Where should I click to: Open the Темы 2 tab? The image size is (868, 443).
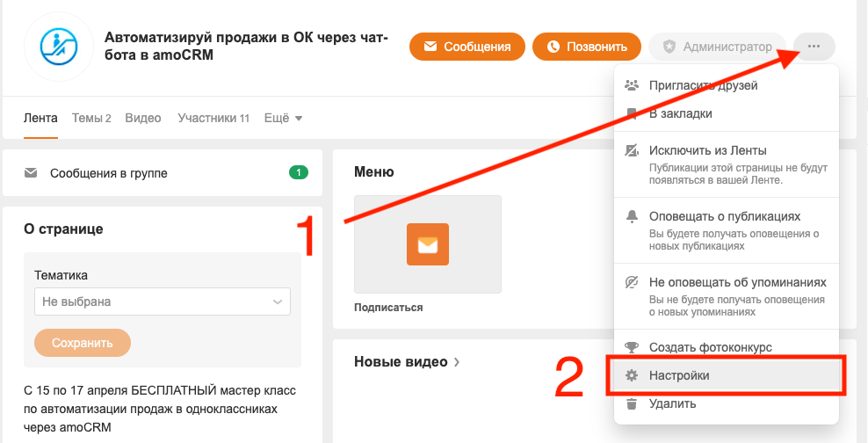click(91, 118)
